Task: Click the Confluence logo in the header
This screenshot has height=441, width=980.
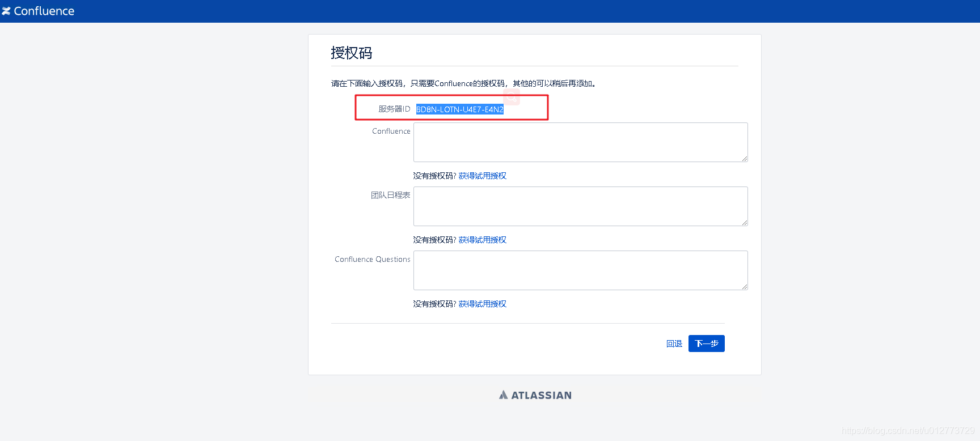Action: (x=38, y=11)
